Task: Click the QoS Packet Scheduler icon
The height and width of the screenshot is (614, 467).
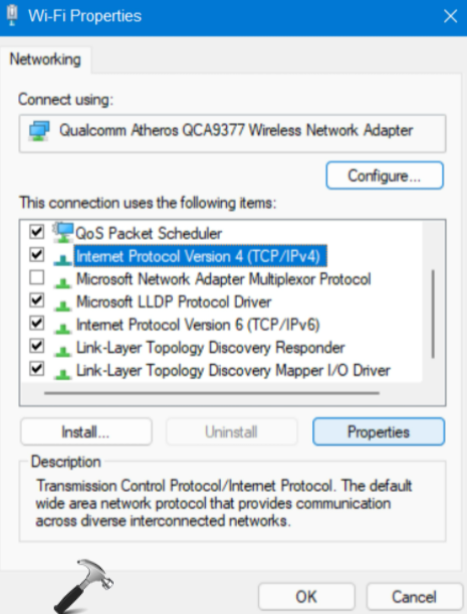Action: click(x=63, y=233)
